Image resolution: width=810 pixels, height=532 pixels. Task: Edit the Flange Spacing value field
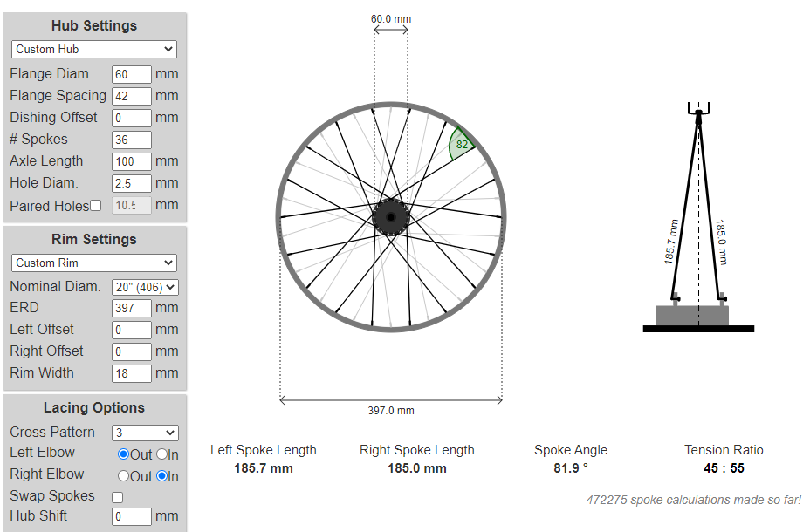pyautogui.click(x=132, y=96)
